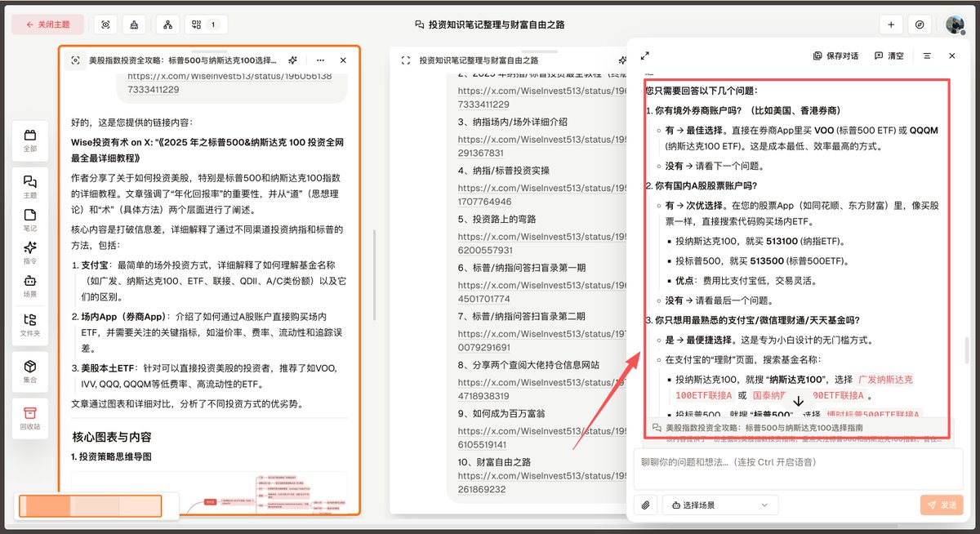The image size is (980, 534).
Task: Open the user avatar menu
Action: pos(955,24)
